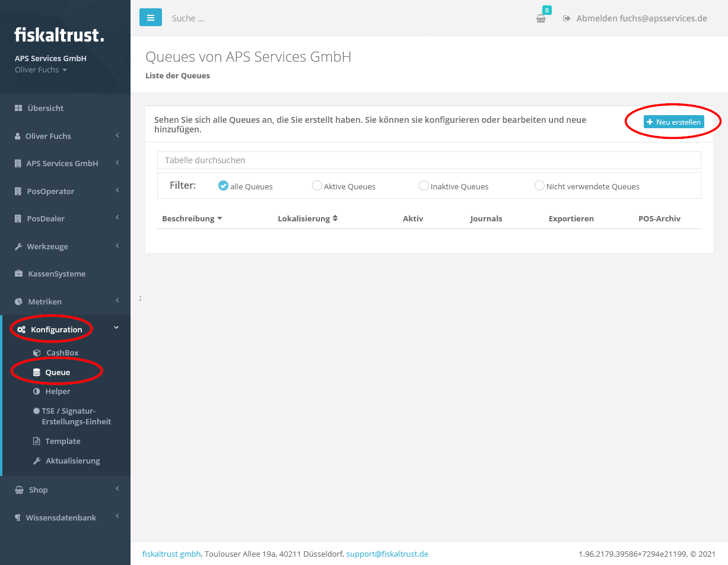Open the support@fiskaltrust.de email link
The height and width of the screenshot is (565, 728).
pyautogui.click(x=387, y=554)
